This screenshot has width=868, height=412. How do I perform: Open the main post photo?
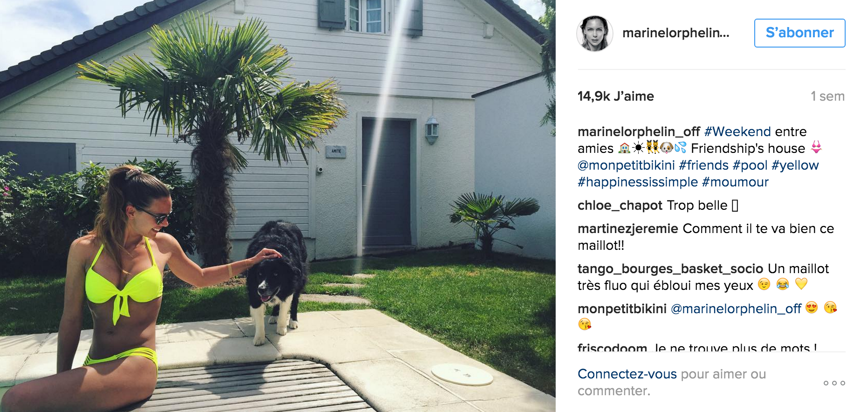[x=278, y=206]
